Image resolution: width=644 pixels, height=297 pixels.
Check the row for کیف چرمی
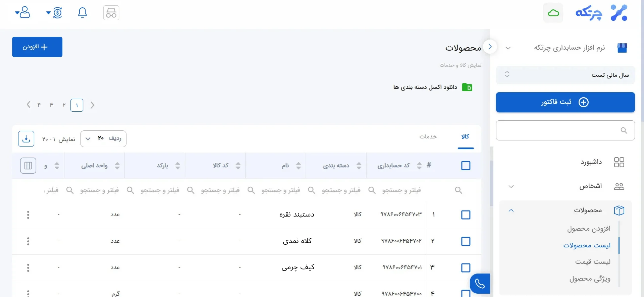[466, 268]
